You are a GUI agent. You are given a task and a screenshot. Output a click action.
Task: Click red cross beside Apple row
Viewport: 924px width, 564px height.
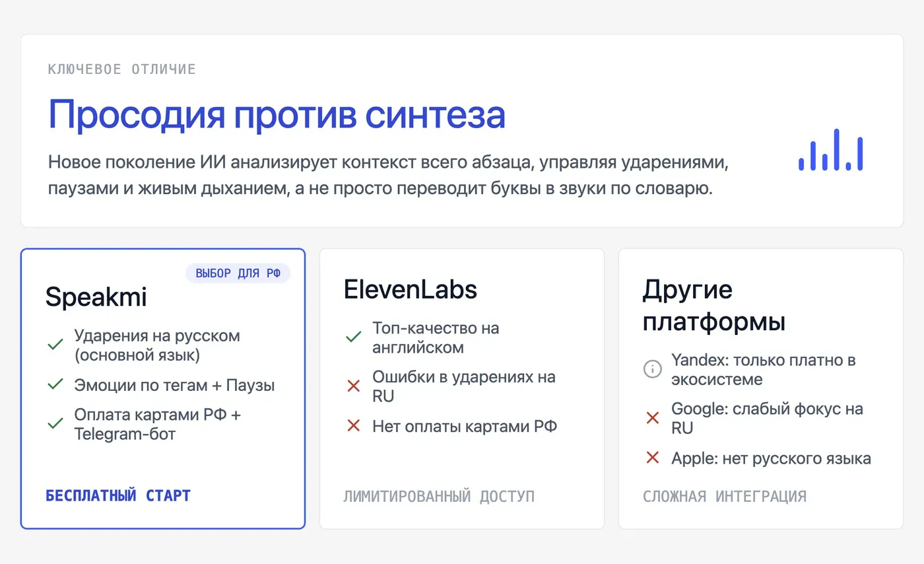[x=653, y=457]
